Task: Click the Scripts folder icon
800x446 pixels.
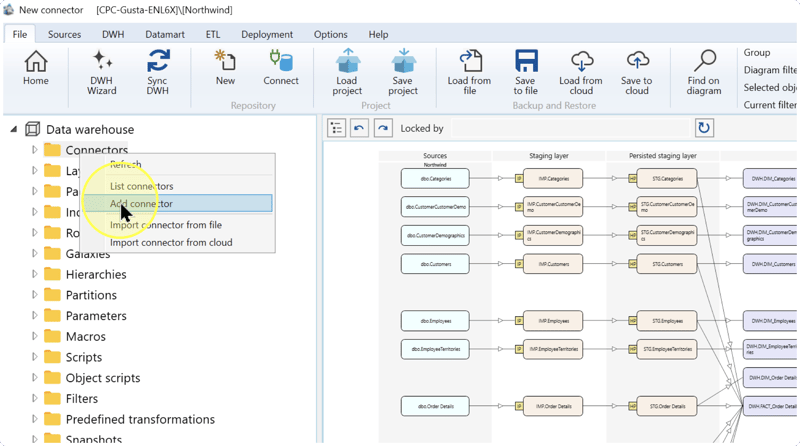Action: [52, 357]
